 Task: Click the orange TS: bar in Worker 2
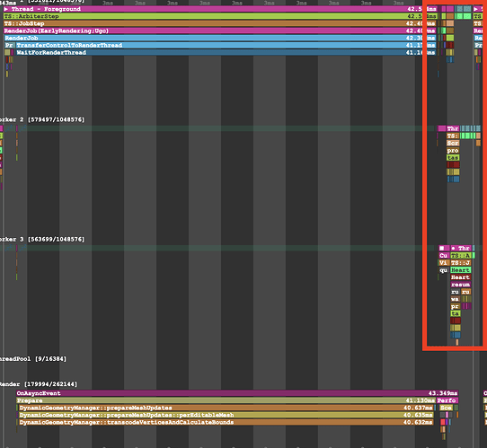[453, 136]
